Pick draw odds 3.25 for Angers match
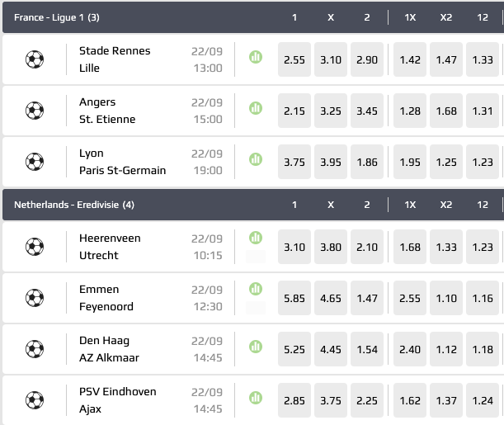This screenshot has width=504, height=425. (x=331, y=111)
